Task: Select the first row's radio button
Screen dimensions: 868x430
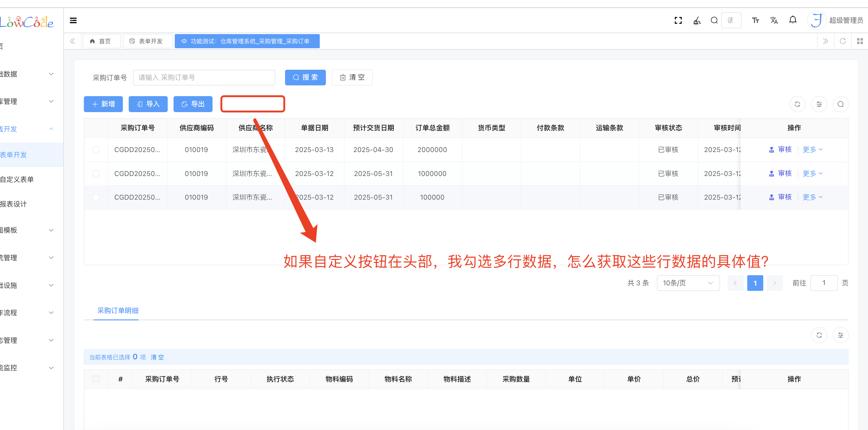Action: click(96, 150)
